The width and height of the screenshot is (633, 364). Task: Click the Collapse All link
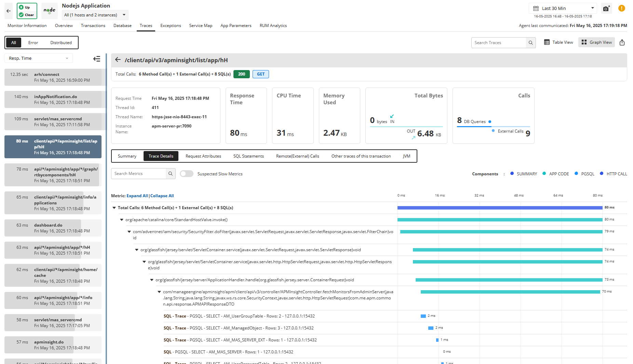click(x=162, y=196)
